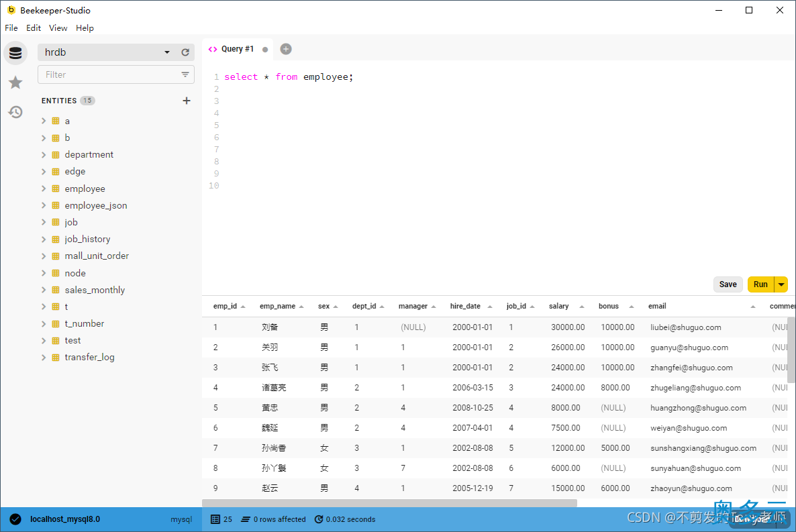796x532 pixels.
Task: Click the sunshangxiang@shuguo.com cell
Action: point(703,448)
